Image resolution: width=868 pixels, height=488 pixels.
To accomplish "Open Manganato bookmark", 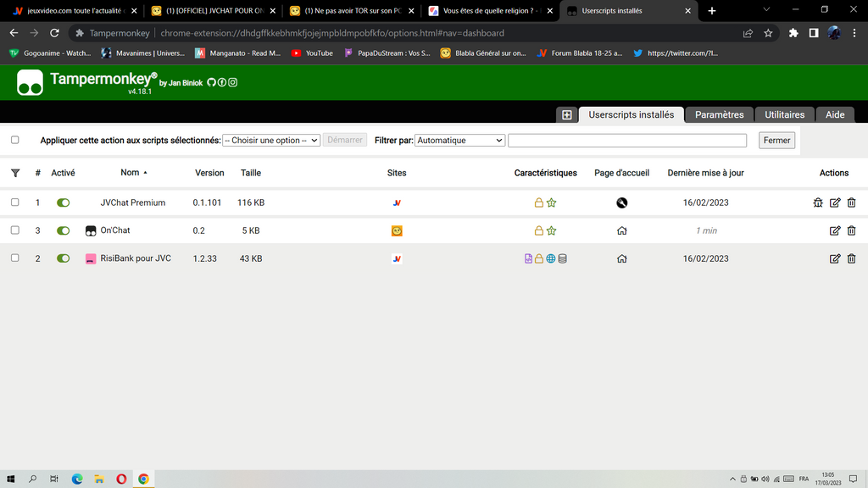I will pyautogui.click(x=238, y=53).
